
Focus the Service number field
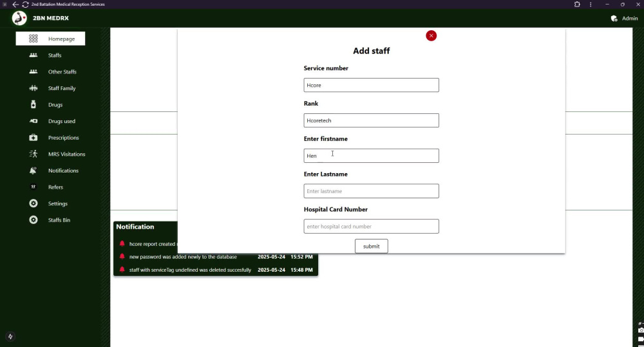coord(372,85)
